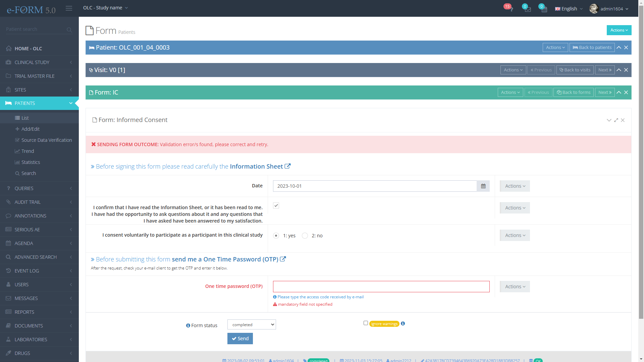Enable the ignore warnings checkbox
Image resolution: width=644 pixels, height=362 pixels.
tap(366, 323)
